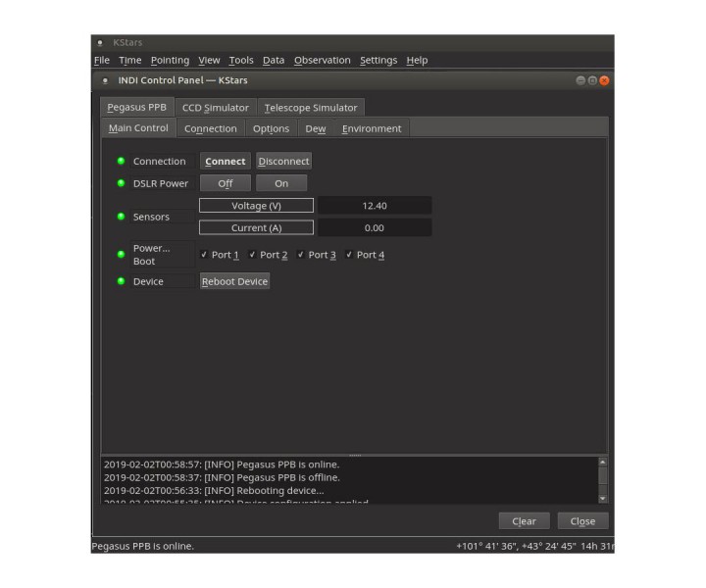706x588 pixels.
Task: Open the Tools menu
Action: 240,61
